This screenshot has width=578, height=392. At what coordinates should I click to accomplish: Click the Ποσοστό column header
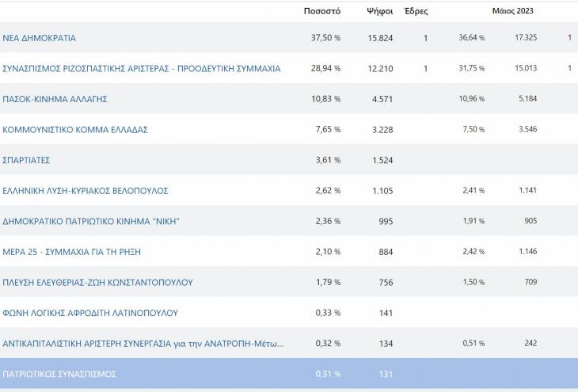click(x=322, y=11)
